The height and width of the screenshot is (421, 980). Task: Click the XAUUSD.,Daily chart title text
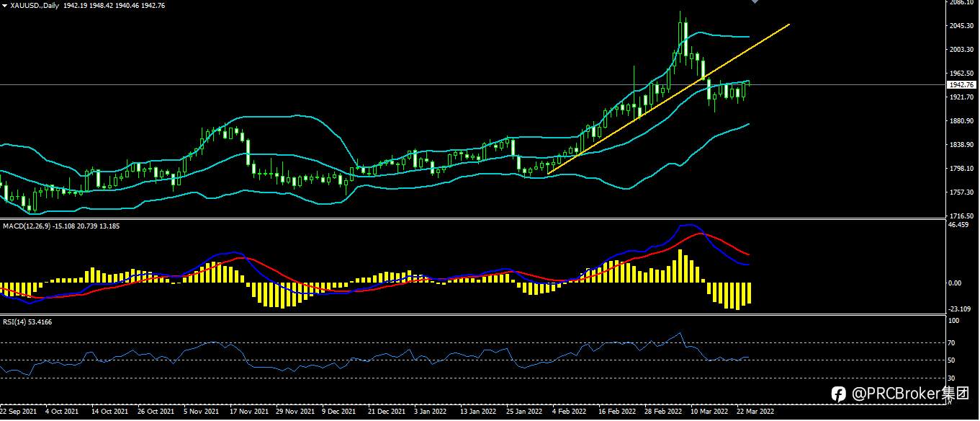35,5
